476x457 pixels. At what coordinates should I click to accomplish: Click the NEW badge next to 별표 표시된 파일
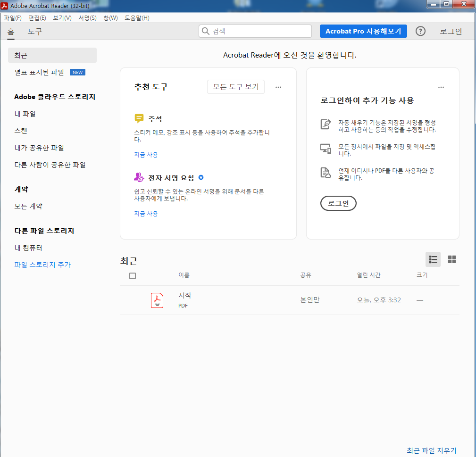[x=77, y=72]
